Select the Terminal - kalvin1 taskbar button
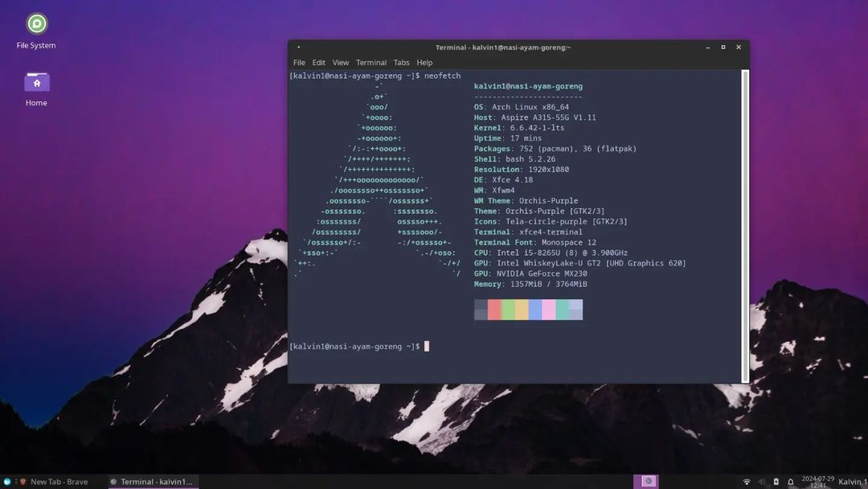This screenshot has width=868, height=489. [x=153, y=482]
